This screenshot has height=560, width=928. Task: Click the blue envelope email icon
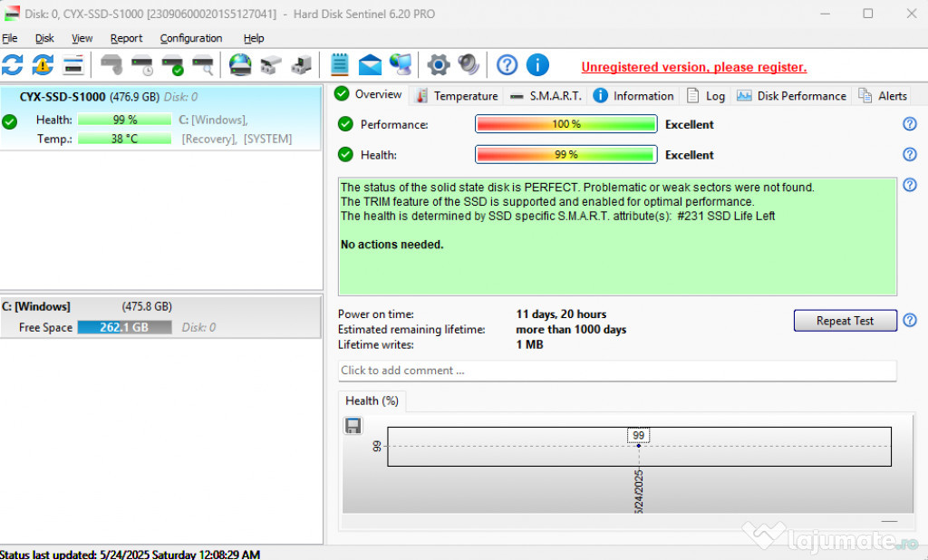pos(370,64)
